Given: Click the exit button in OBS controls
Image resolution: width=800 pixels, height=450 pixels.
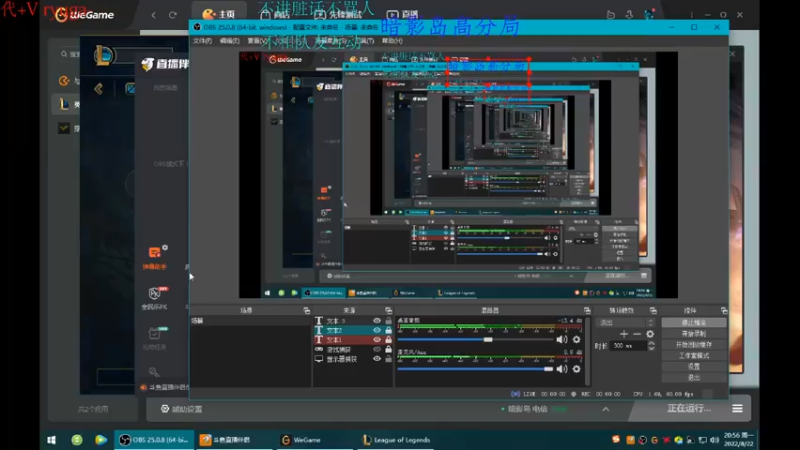Looking at the screenshot, I should (x=694, y=378).
